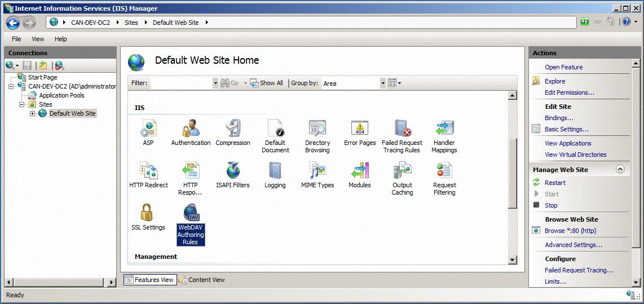644x304 pixels.
Task: Click the Delete Connection icon in Connections toolbar
Action: 59,65
